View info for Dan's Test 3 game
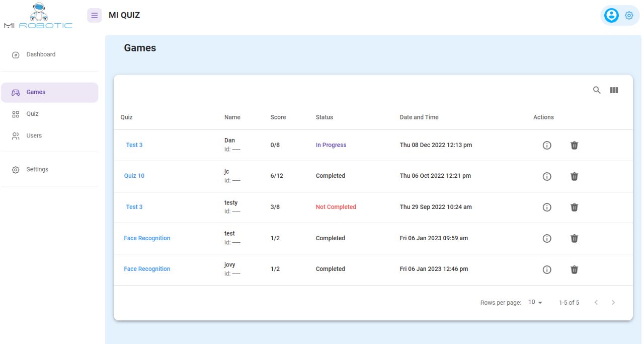 [x=547, y=145]
